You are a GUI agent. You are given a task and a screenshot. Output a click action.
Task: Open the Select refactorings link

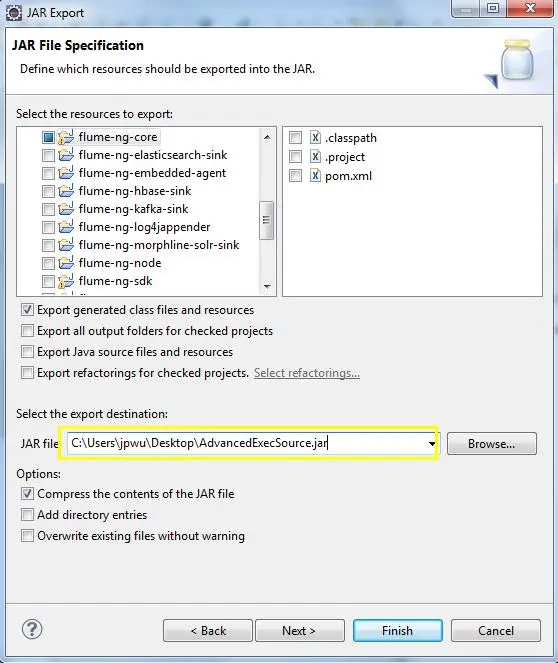pyautogui.click(x=307, y=373)
